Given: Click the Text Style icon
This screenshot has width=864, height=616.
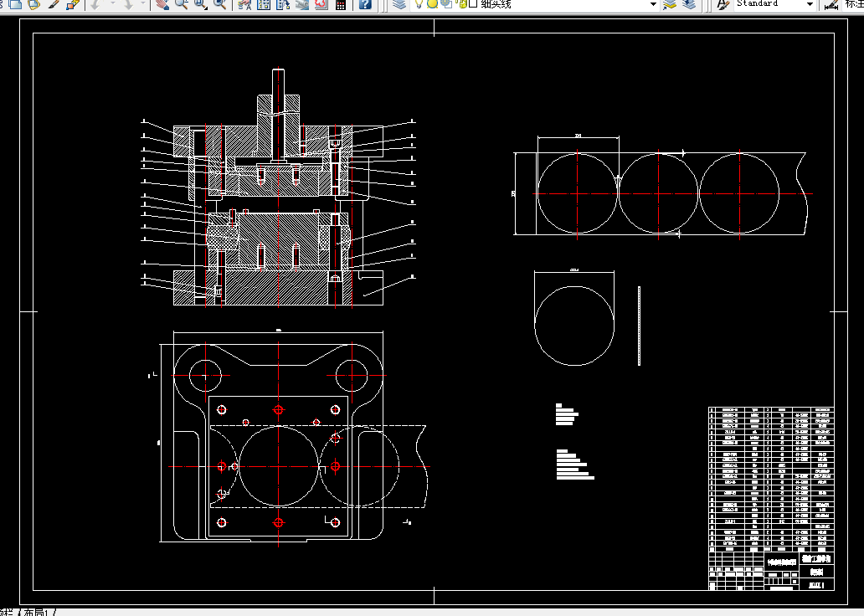Looking at the screenshot, I should click(723, 4).
